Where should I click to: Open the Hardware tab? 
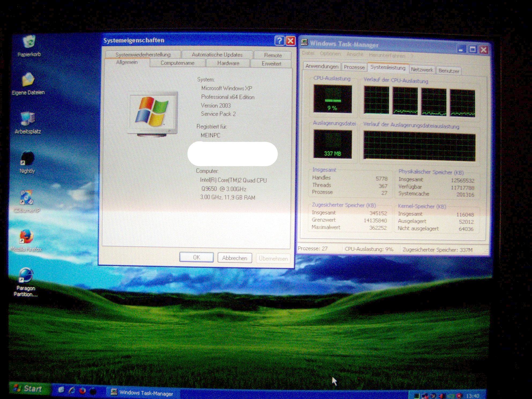[x=228, y=63]
